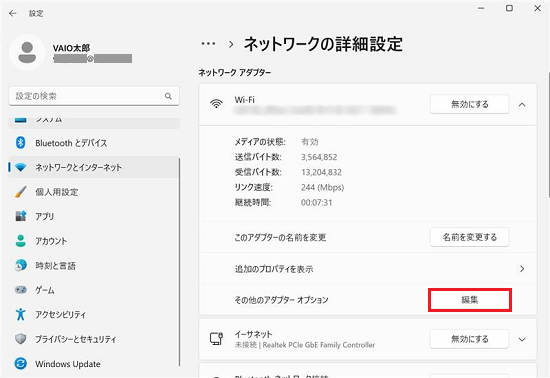This screenshot has height=378, width=550.
Task: Open the ゲーム settings page
Action: click(x=94, y=290)
